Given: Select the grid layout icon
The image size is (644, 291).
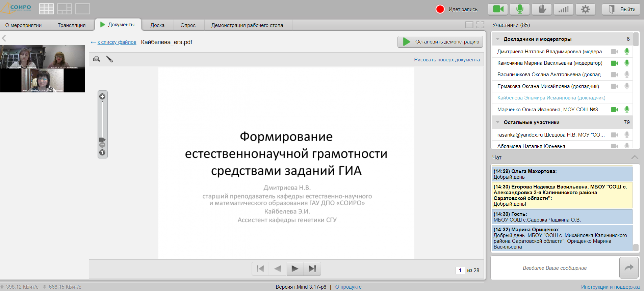Looking at the screenshot, I should [x=46, y=9].
